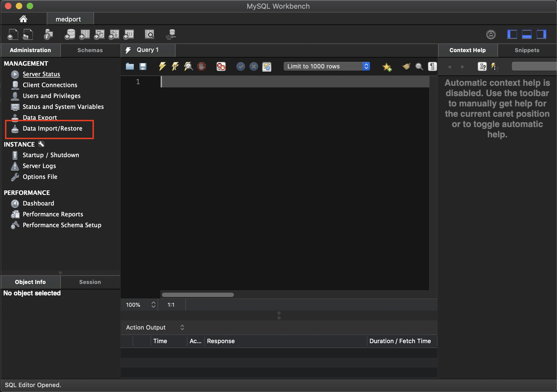
Task: Switch to the Schemas tab
Action: pos(90,50)
